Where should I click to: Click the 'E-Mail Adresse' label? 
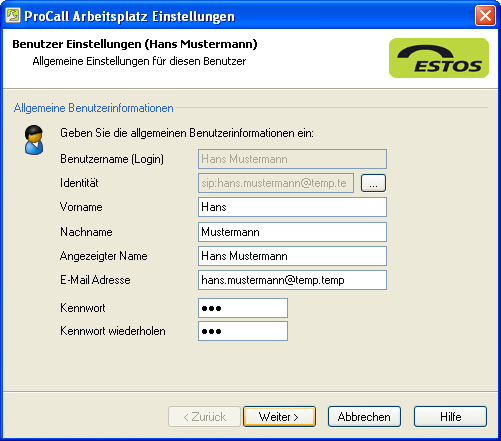pyautogui.click(x=95, y=280)
